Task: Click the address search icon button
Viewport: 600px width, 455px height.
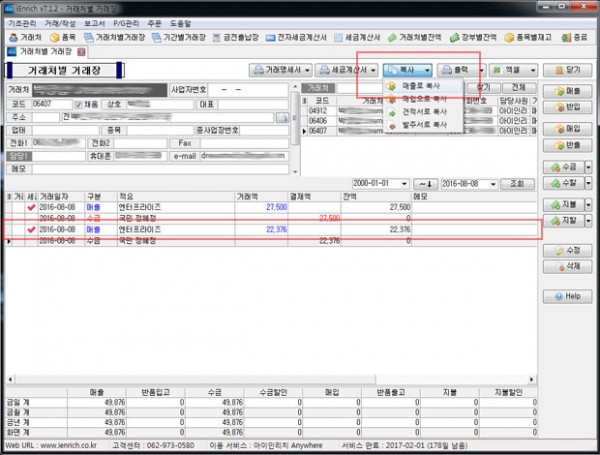Action: coord(282,117)
